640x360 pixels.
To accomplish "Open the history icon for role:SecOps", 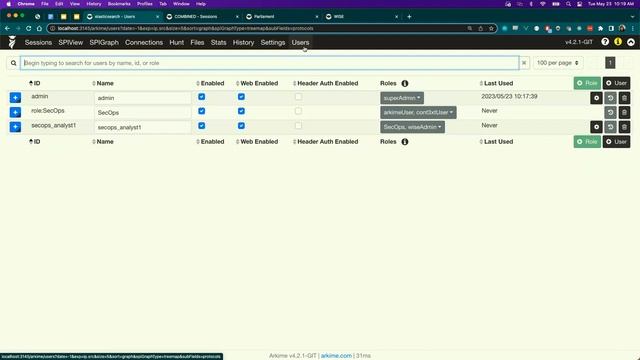I will [611, 112].
